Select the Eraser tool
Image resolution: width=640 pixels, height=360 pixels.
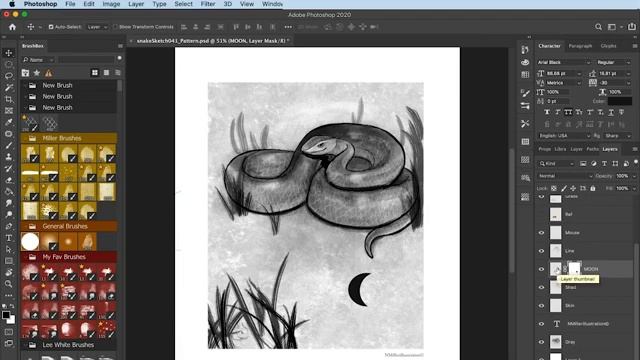(x=9, y=180)
